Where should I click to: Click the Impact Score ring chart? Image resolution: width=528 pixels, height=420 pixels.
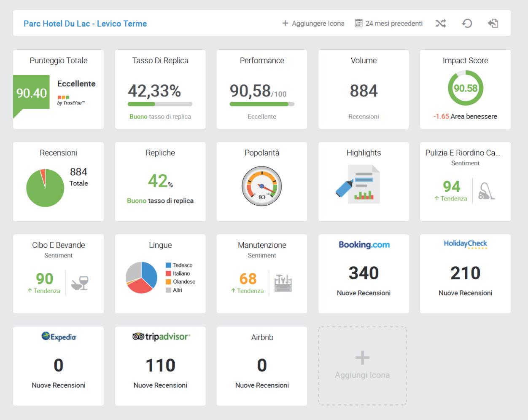[465, 88]
